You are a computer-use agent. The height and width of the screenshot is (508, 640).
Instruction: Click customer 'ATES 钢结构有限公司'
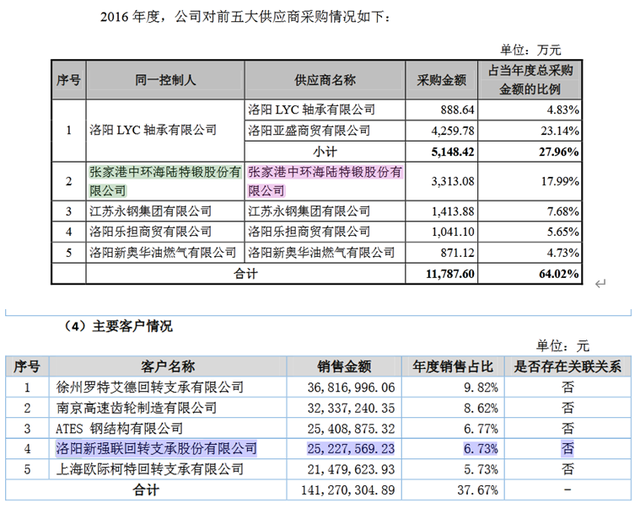click(119, 428)
